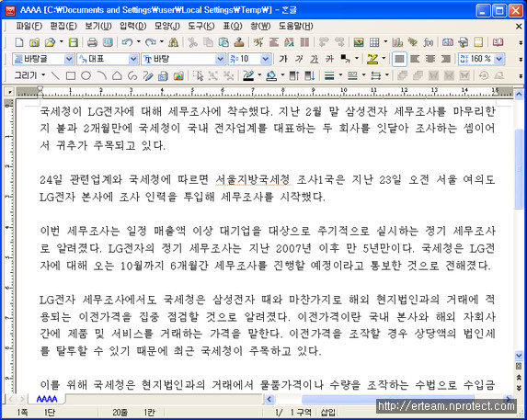Redo the last undone action

[151, 42]
